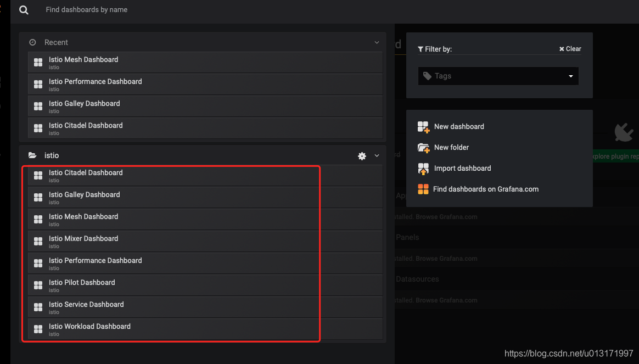The height and width of the screenshot is (364, 639).
Task: Click the tag icon in Tags field
Action: pos(427,76)
